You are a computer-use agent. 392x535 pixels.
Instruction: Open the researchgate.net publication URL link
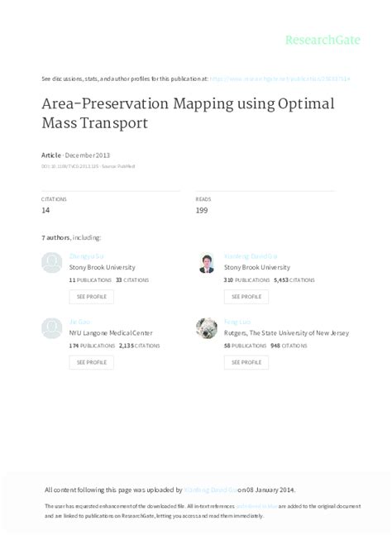(280, 79)
